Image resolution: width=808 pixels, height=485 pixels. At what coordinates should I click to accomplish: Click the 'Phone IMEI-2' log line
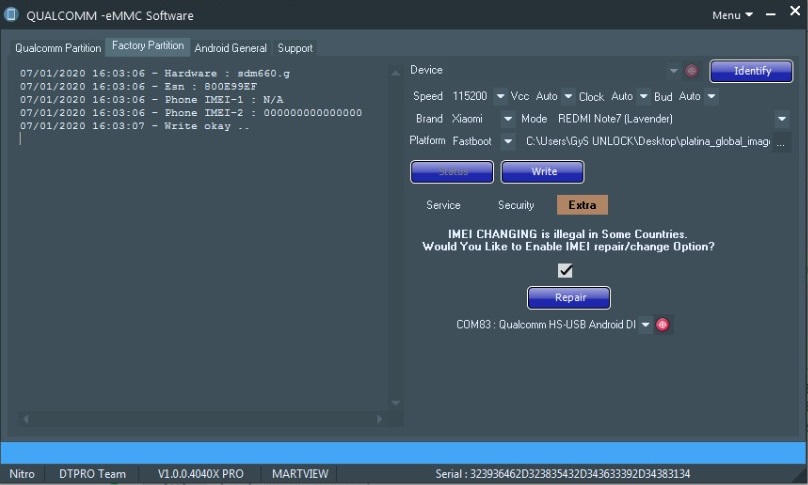(x=191, y=113)
